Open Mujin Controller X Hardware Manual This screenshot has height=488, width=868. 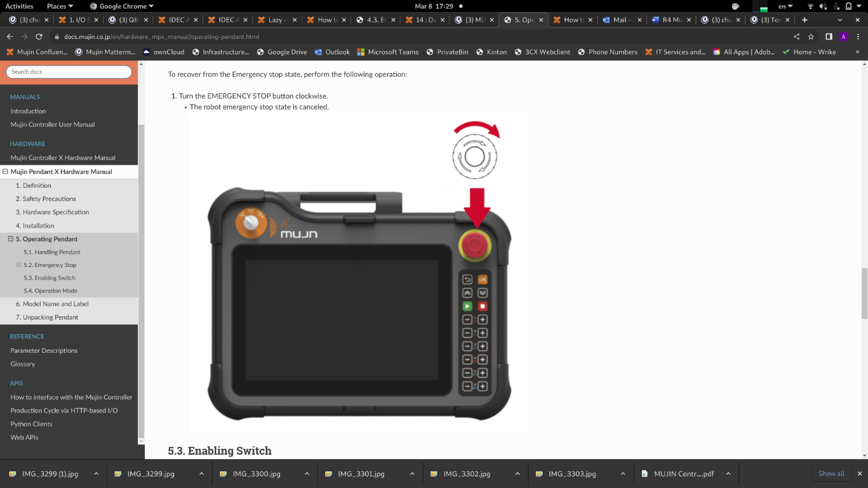click(63, 158)
